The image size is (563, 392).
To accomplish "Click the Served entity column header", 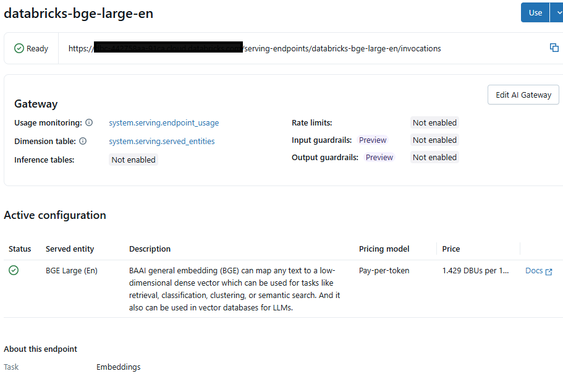I will pos(70,249).
